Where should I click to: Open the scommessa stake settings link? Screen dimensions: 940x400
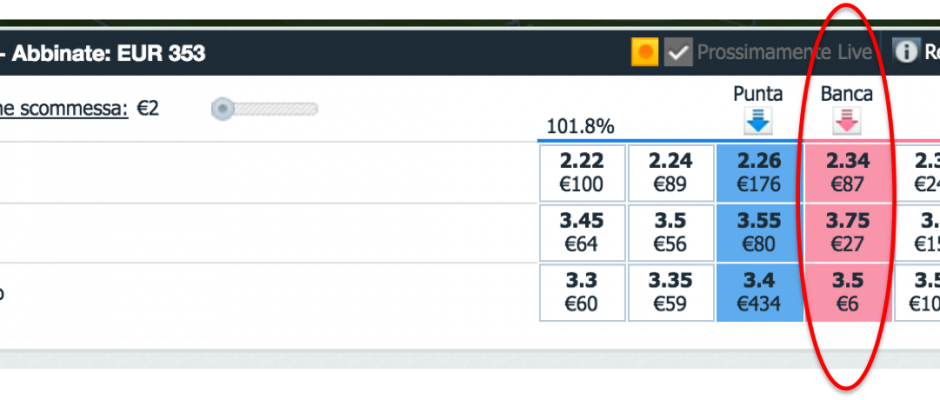coord(64,109)
